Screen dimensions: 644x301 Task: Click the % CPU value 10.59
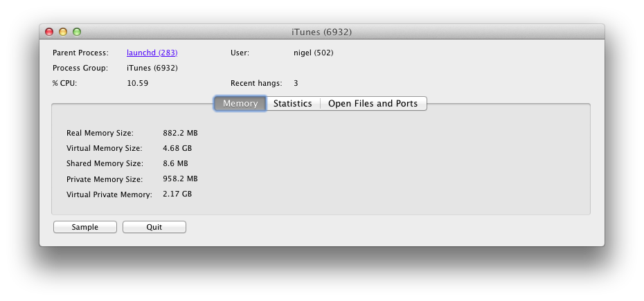(138, 83)
